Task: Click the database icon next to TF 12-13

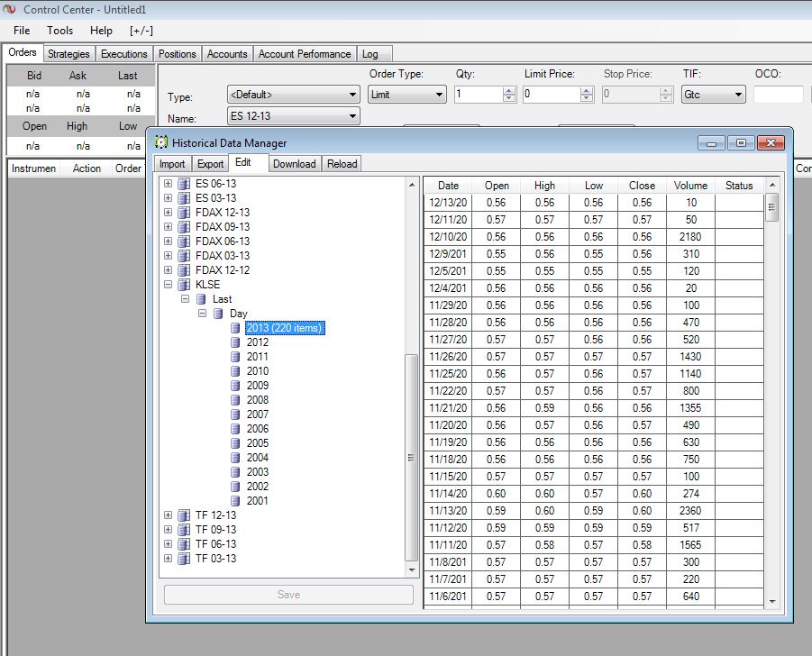Action: point(184,515)
